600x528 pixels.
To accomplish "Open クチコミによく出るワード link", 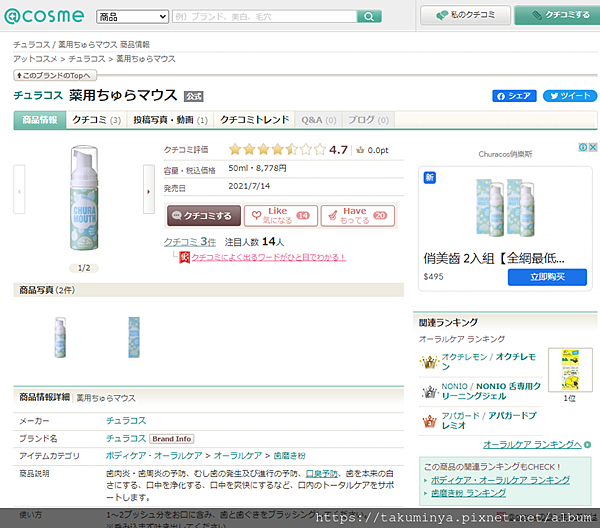I will (x=269, y=257).
